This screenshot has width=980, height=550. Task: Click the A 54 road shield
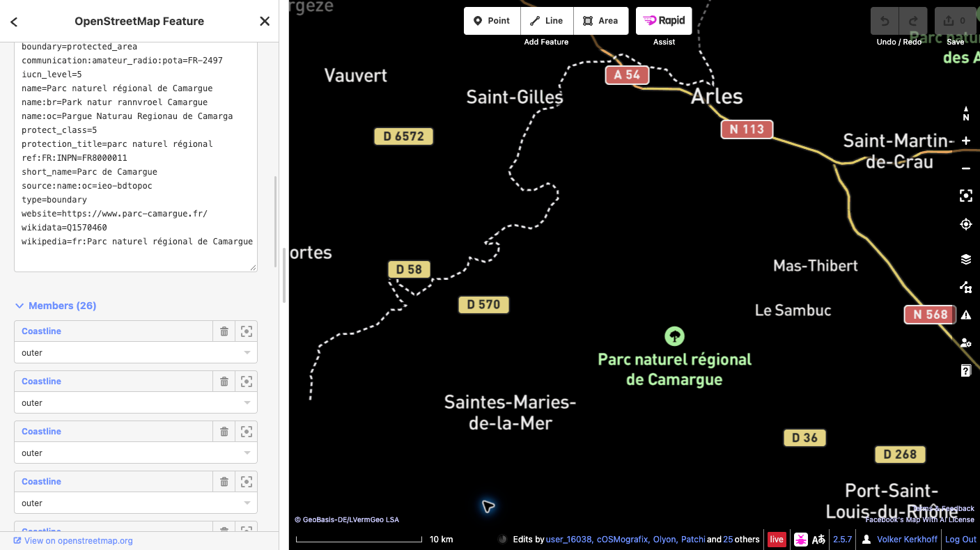tap(627, 74)
